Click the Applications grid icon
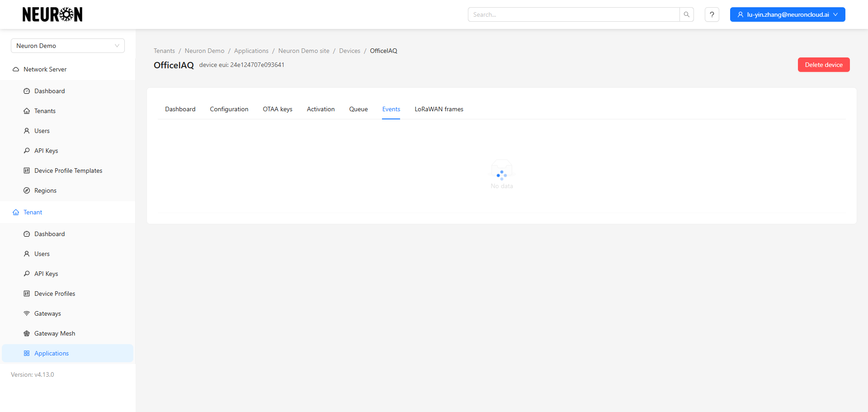This screenshot has height=412, width=868. coord(27,353)
